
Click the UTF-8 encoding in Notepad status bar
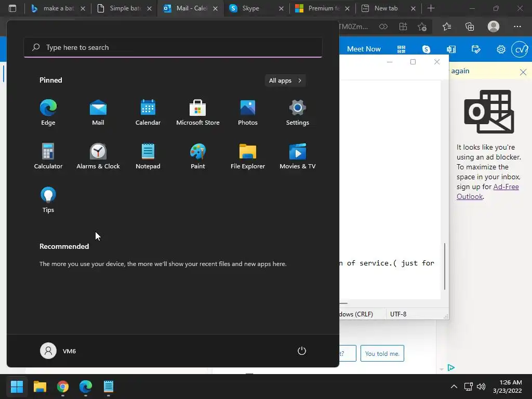coord(398,314)
